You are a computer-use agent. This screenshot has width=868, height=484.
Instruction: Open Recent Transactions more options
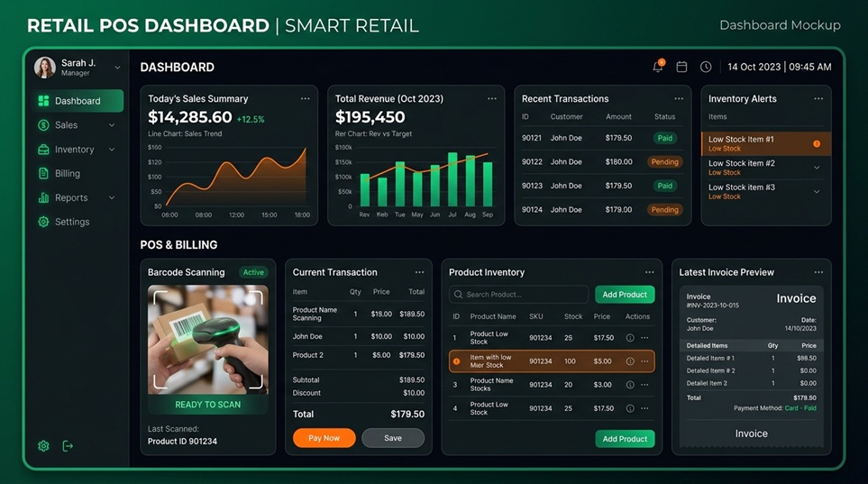pyautogui.click(x=679, y=98)
